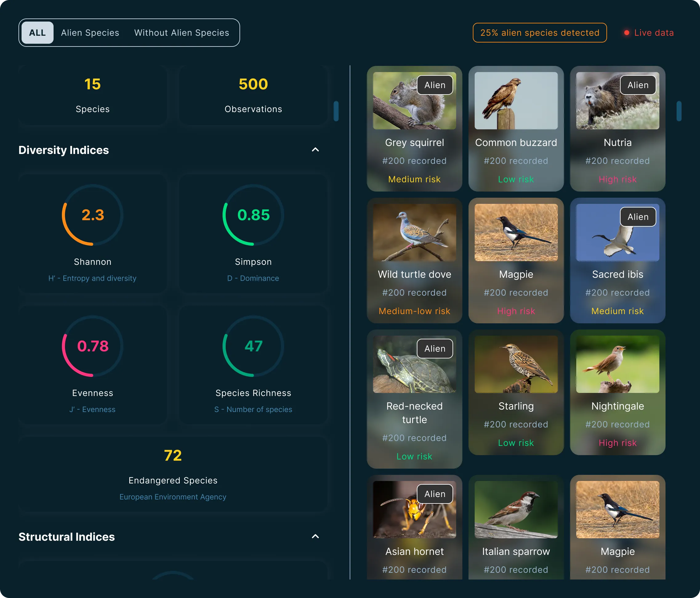Click the Alien badge on Nutria

638,85
